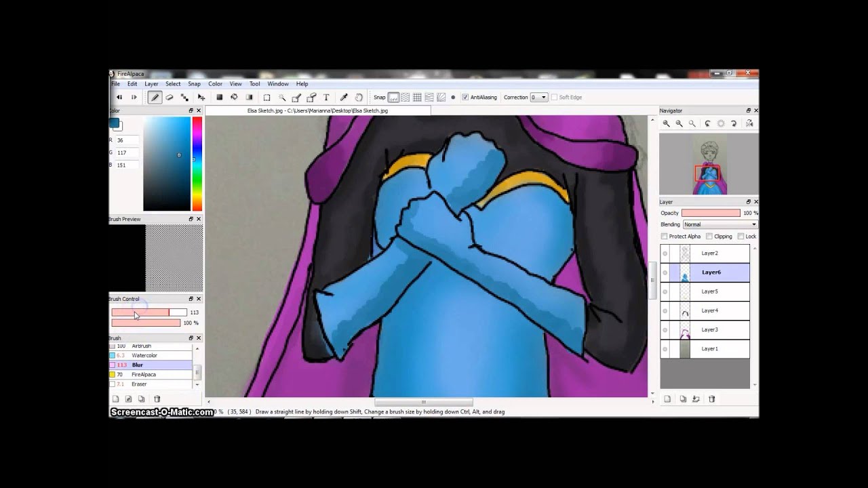Open the Edit menu
The height and width of the screenshot is (488, 868).
tap(132, 84)
